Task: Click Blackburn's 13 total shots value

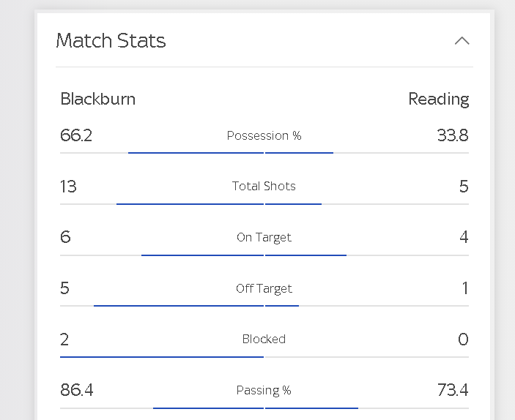Action: (x=68, y=187)
